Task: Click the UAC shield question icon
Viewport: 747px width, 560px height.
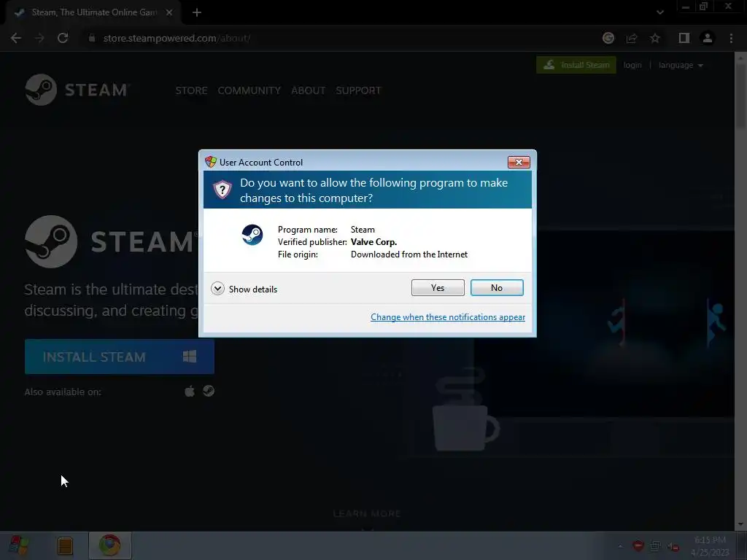Action: point(222,190)
